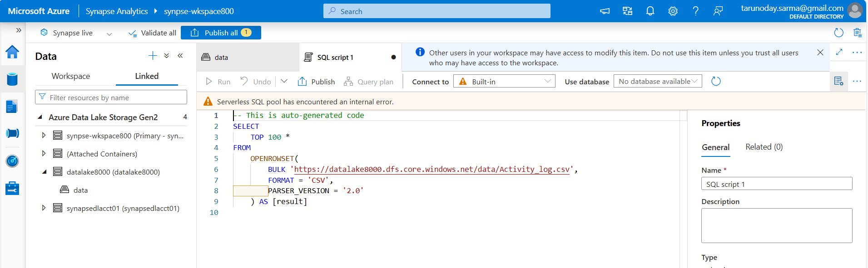Click the Description text box
The width and height of the screenshot is (868, 268).
click(x=777, y=225)
